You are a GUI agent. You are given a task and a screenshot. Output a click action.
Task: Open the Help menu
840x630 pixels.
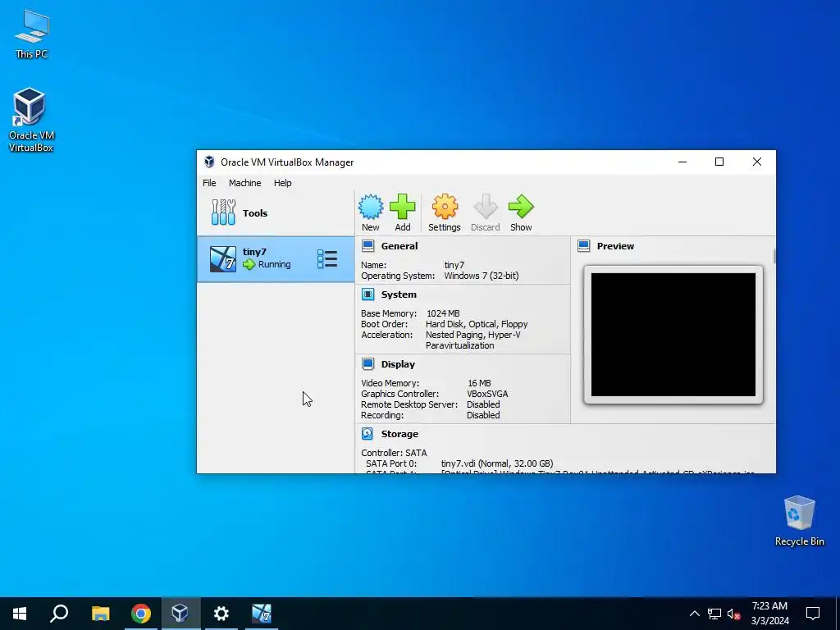coord(282,183)
